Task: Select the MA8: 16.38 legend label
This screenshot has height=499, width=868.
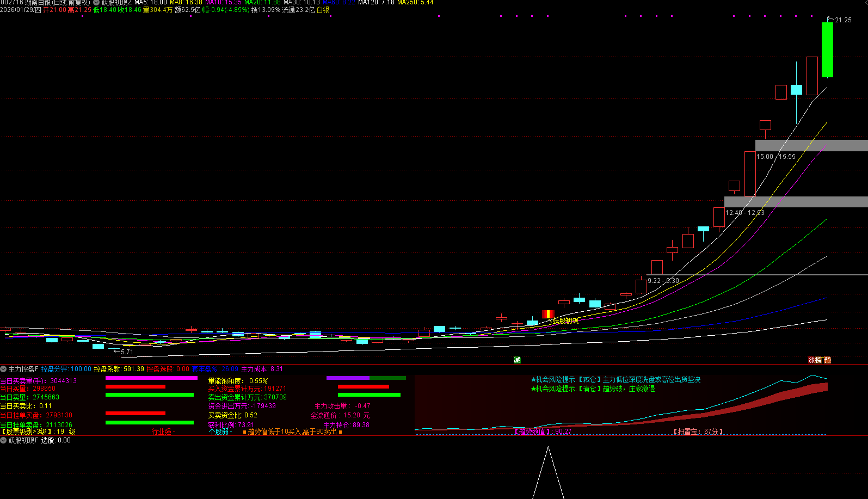Action: (186, 3)
